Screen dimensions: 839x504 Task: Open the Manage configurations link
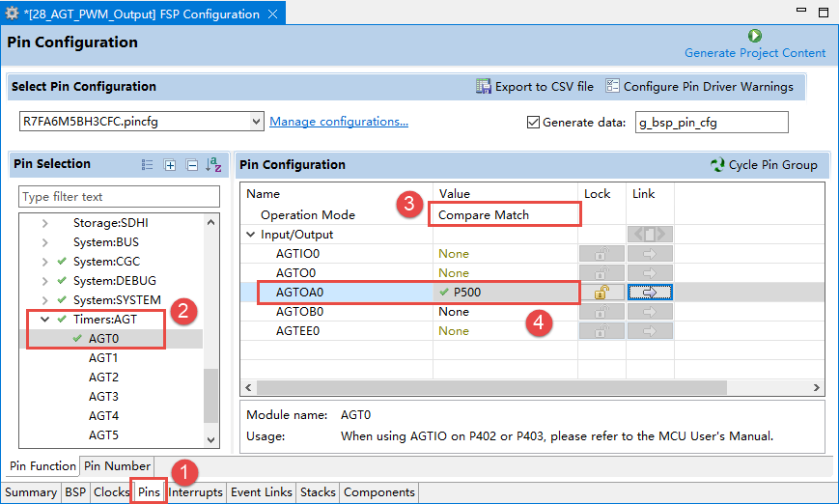[x=339, y=122]
